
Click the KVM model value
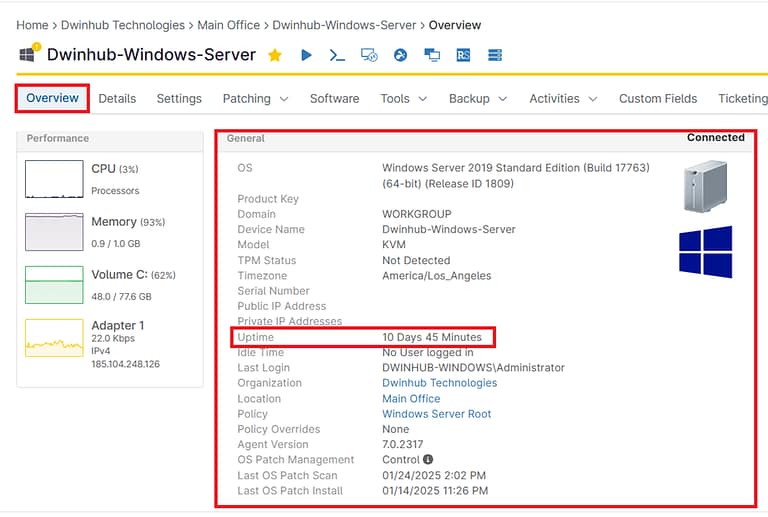(x=394, y=244)
